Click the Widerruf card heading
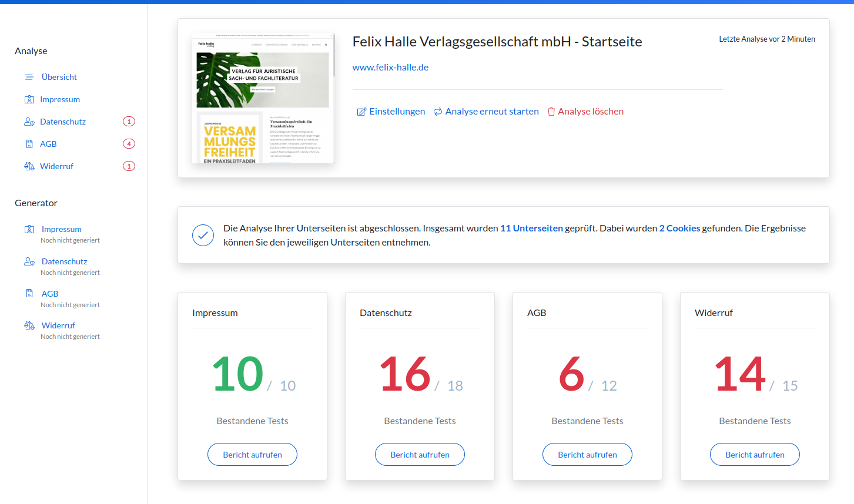The height and width of the screenshot is (504, 854). (714, 313)
